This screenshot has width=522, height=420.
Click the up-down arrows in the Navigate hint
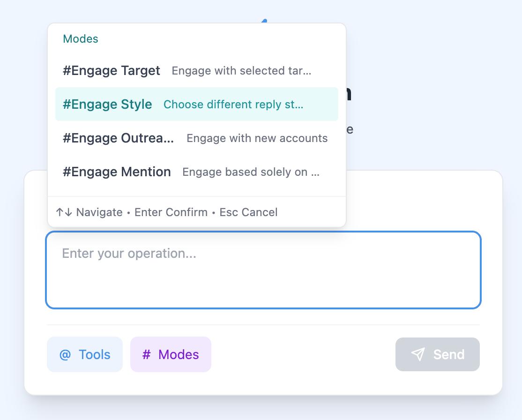click(63, 212)
